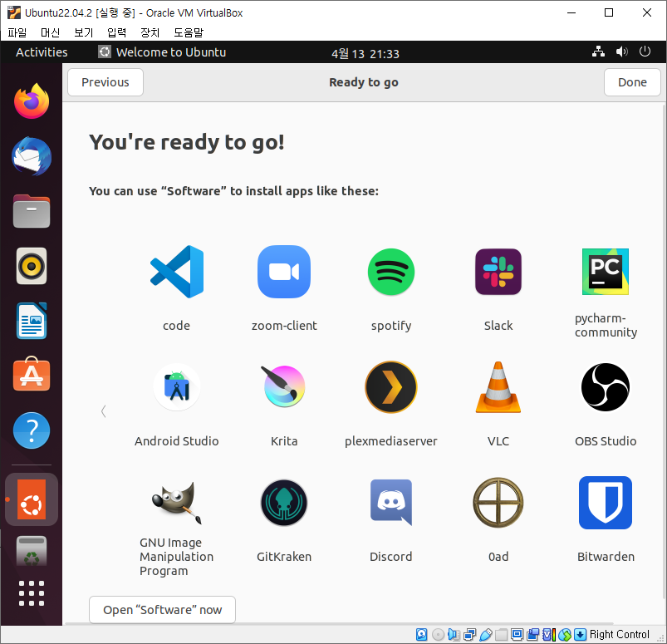Screen dimensions: 667x644
Task: Open Ubuntu Software store from the dock
Action: (x=32, y=374)
